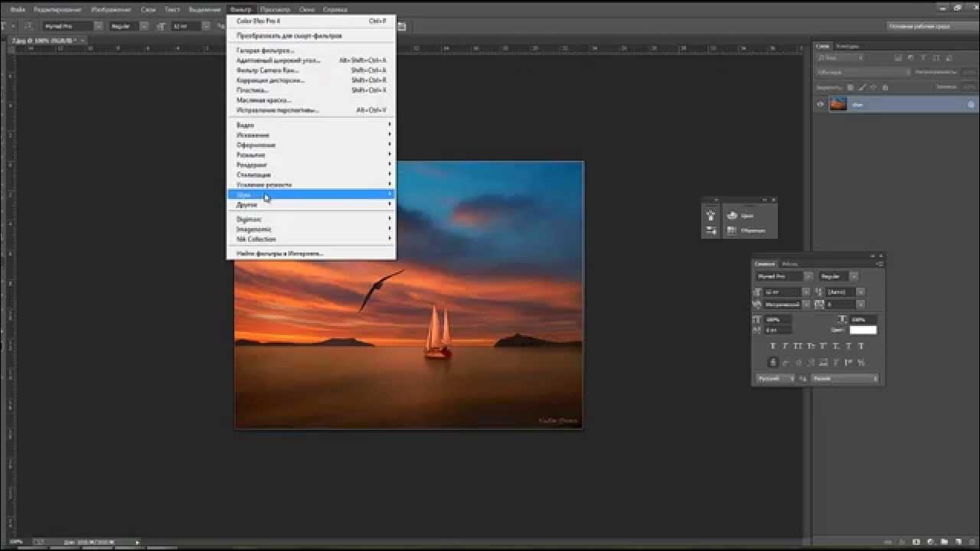Open the Файл menu
Screen dimensions: 980x551
point(18,9)
